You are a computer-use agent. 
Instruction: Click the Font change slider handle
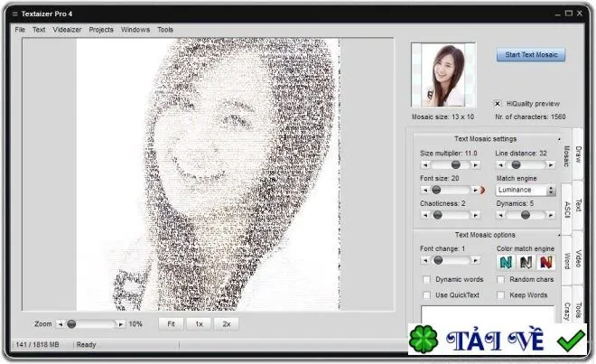pos(438,260)
